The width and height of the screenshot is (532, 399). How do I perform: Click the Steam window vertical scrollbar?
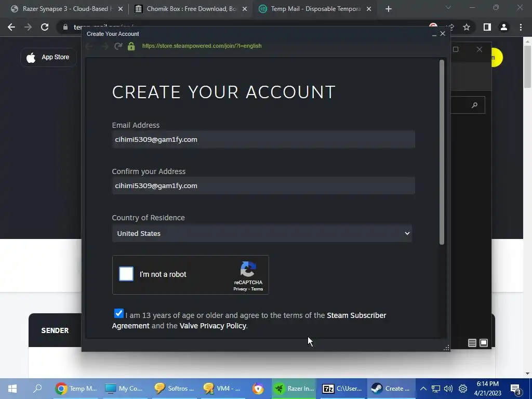pyautogui.click(x=442, y=152)
